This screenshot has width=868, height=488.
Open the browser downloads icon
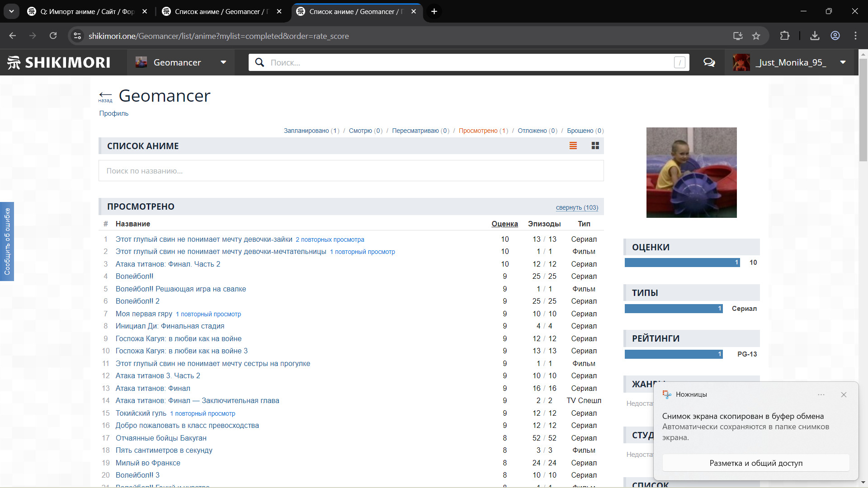[x=815, y=36]
